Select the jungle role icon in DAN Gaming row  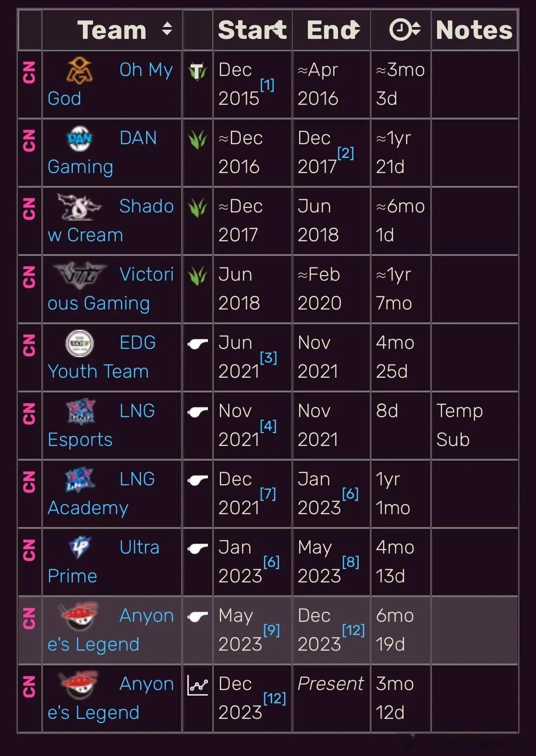tap(198, 140)
